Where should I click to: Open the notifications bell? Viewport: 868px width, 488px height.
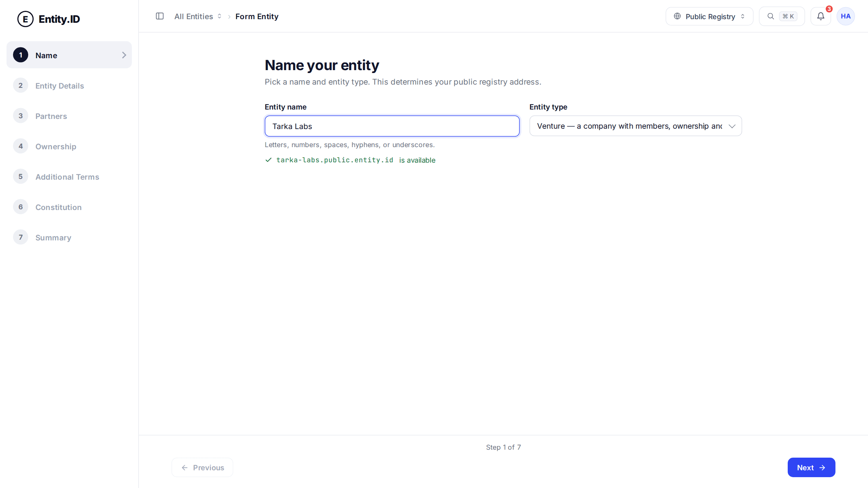[x=821, y=16]
